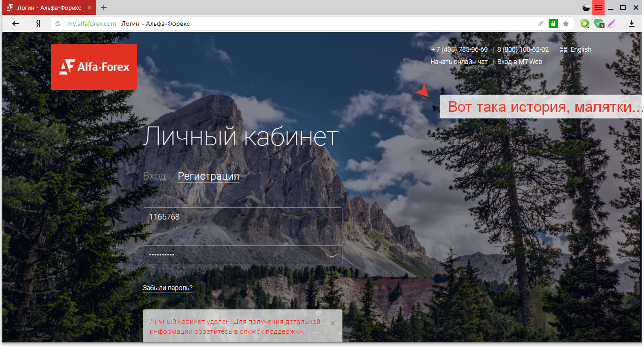The image size is (644, 347).
Task: Click the Alfa-Forex logo
Action: click(94, 67)
